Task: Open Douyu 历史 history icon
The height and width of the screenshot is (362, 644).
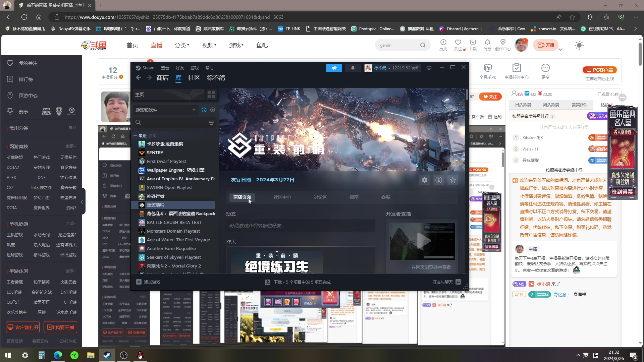Action: pos(443,45)
